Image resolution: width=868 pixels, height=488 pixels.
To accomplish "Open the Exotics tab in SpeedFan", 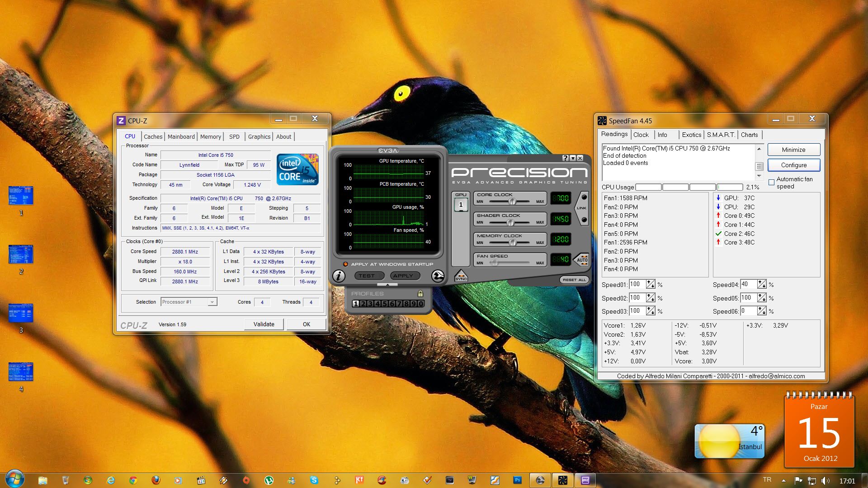I will point(691,135).
